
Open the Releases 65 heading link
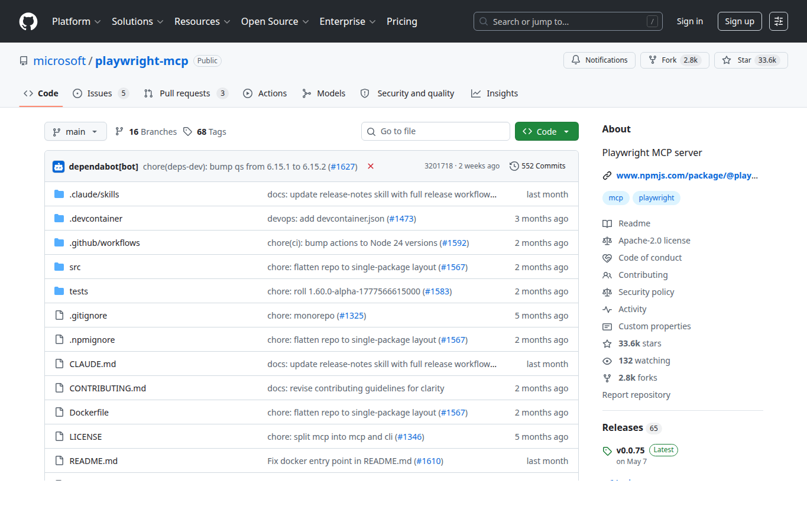click(631, 427)
